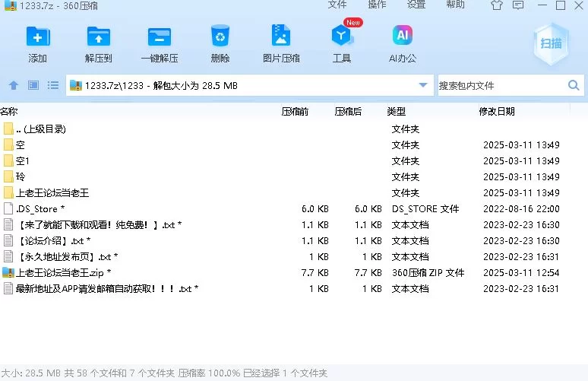Open the 帮助 menu
The height and width of the screenshot is (381, 588).
coord(455,5)
